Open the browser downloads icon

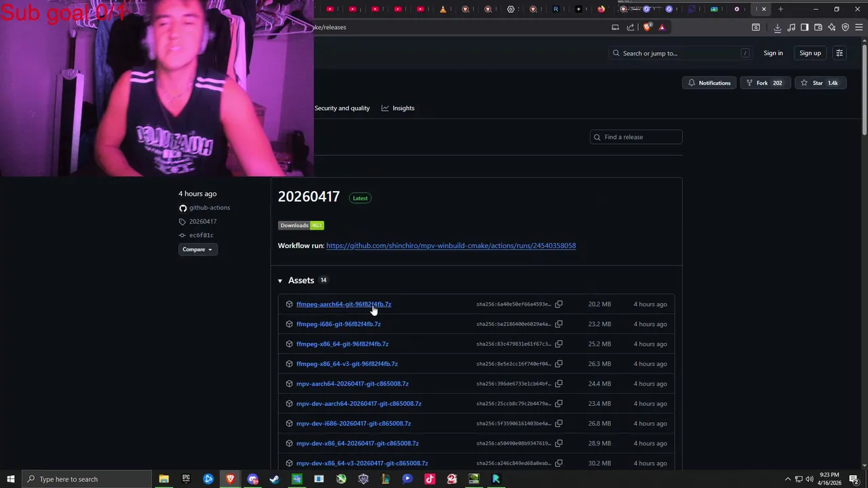777,27
